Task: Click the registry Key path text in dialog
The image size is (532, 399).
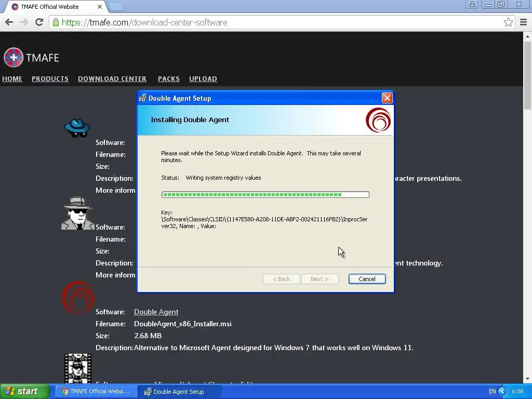Action: (264, 219)
